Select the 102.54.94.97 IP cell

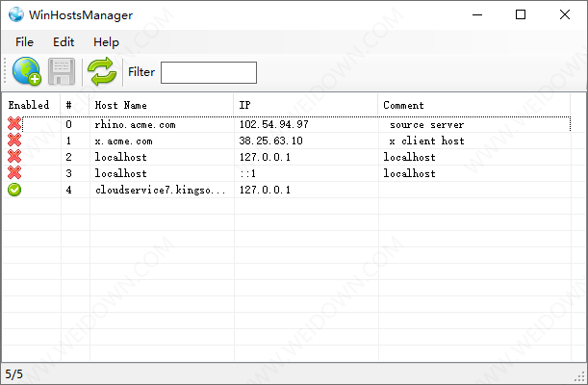[x=274, y=124]
